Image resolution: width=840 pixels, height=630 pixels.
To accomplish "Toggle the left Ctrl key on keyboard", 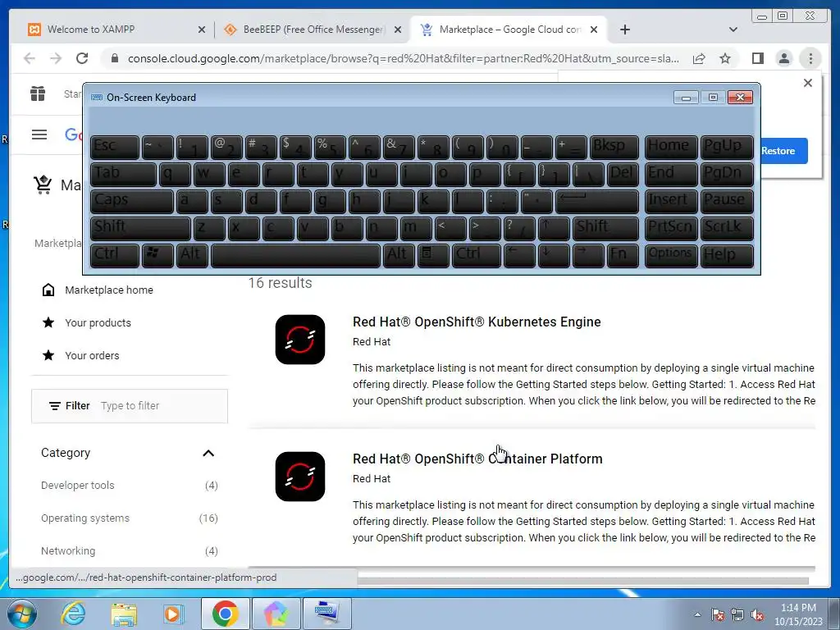I will click(x=115, y=255).
